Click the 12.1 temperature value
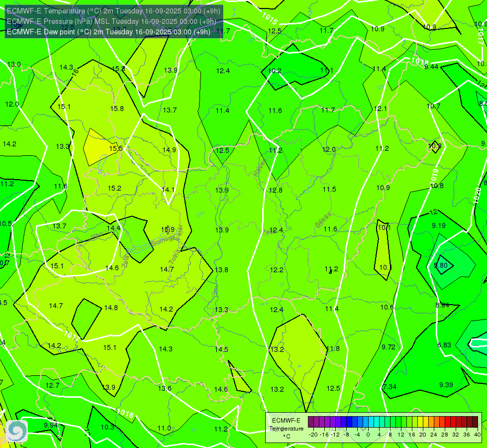 381,109
